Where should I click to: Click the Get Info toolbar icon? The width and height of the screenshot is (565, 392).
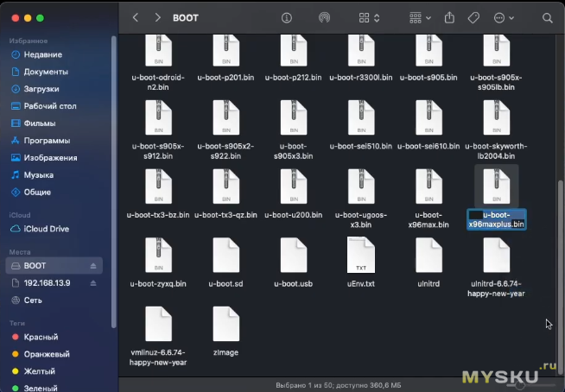tap(286, 17)
